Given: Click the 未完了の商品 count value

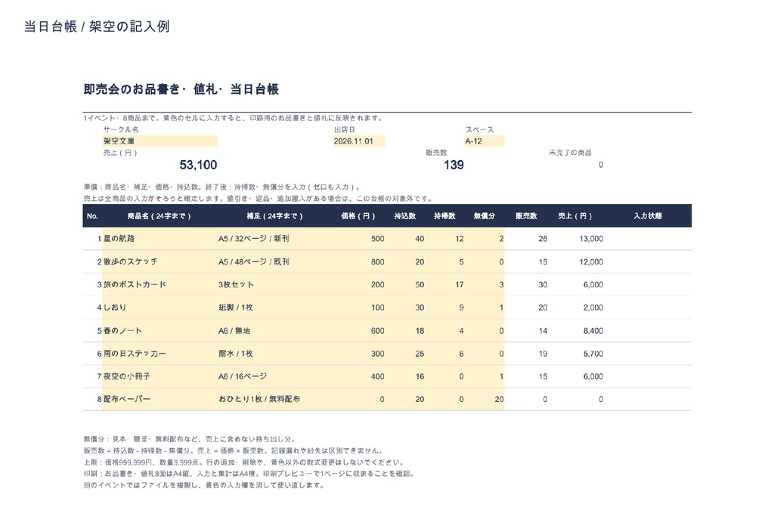Looking at the screenshot, I should [x=601, y=165].
